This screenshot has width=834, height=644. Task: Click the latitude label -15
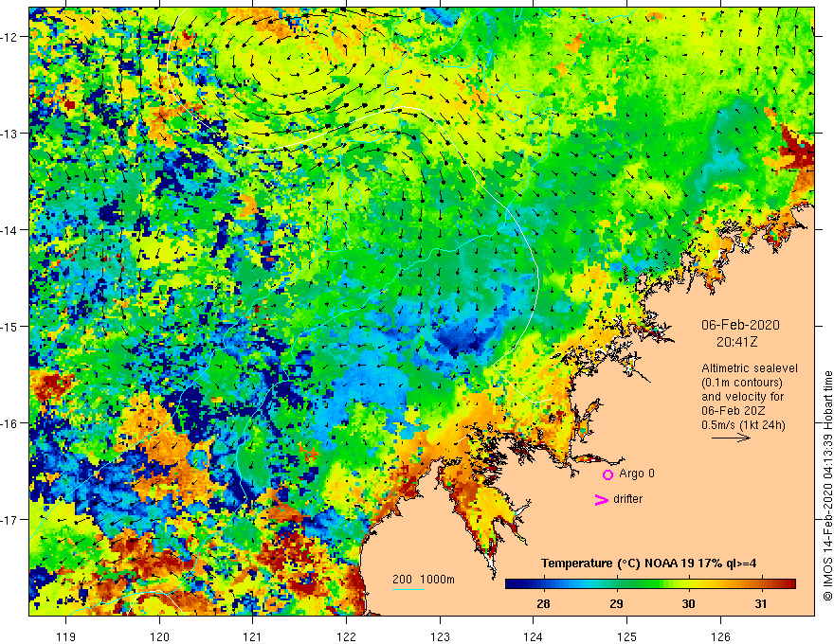point(9,326)
